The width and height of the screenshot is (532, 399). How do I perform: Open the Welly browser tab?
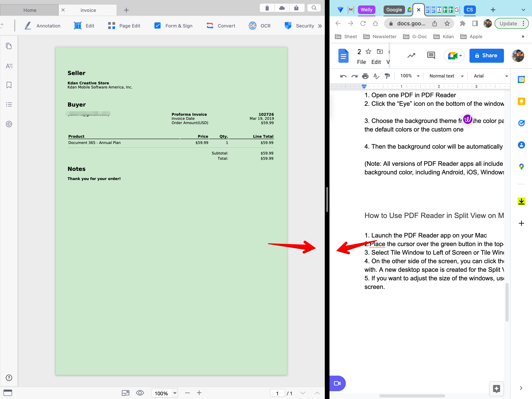366,10
